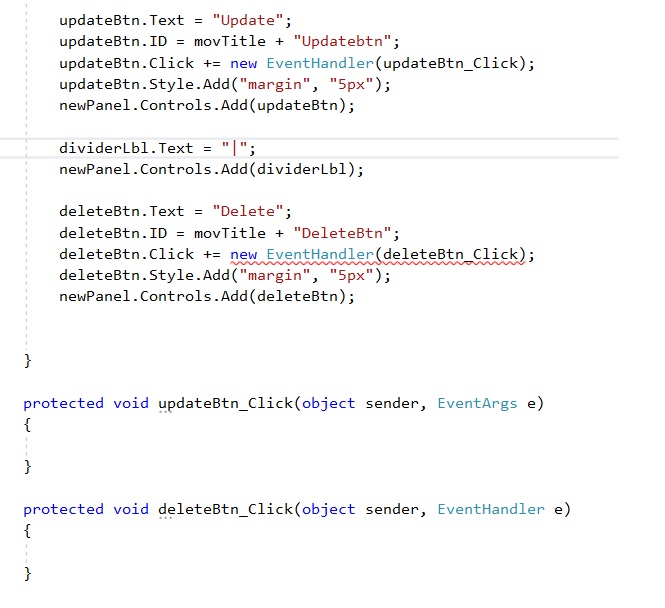Image resolution: width=665 pixels, height=608 pixels.
Task: Click the newPanel.Controls.Add(updateBtn) line
Action: click(207, 105)
